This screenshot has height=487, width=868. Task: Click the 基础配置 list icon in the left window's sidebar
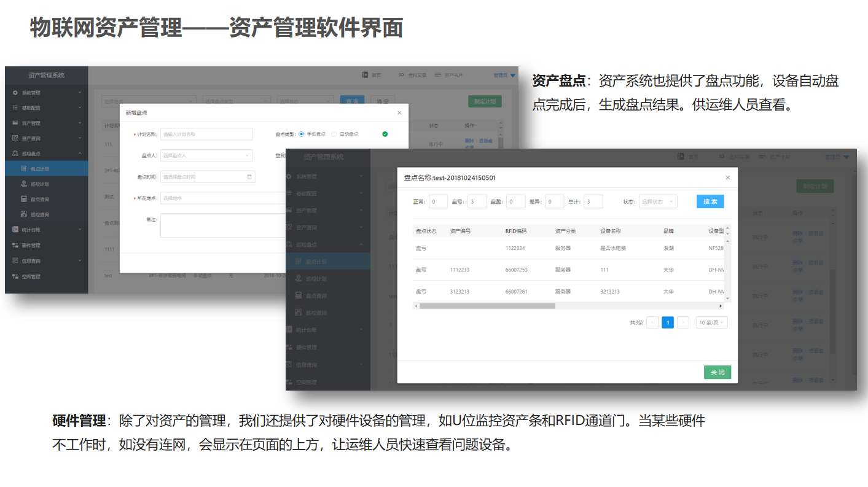[x=15, y=107]
